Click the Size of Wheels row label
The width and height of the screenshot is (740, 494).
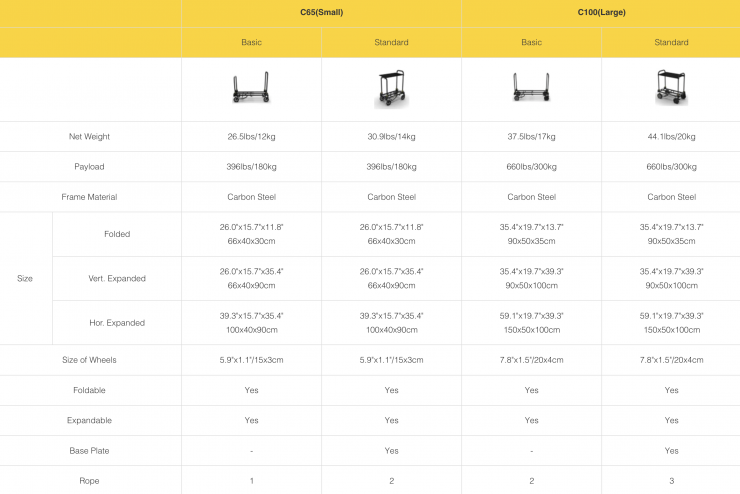pos(90,360)
